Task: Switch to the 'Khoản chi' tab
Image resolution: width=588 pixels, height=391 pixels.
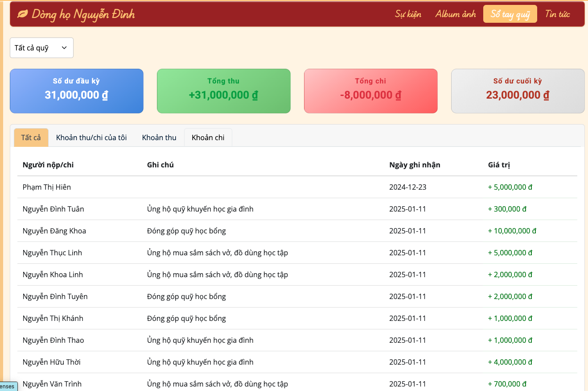Action: (x=208, y=137)
